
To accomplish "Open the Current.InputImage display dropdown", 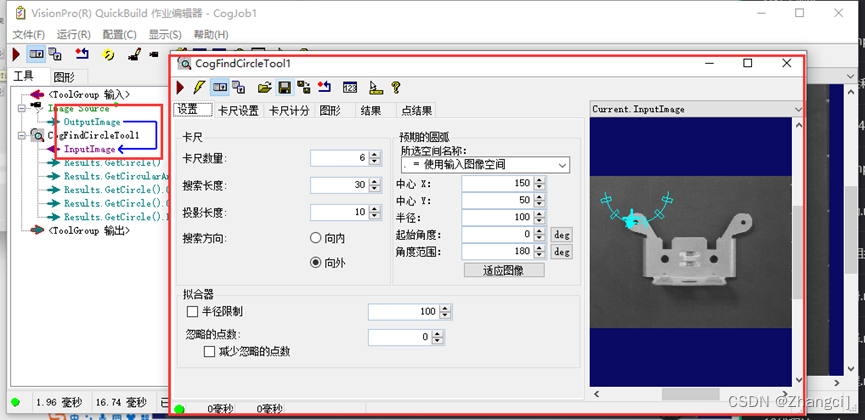I will [x=798, y=109].
